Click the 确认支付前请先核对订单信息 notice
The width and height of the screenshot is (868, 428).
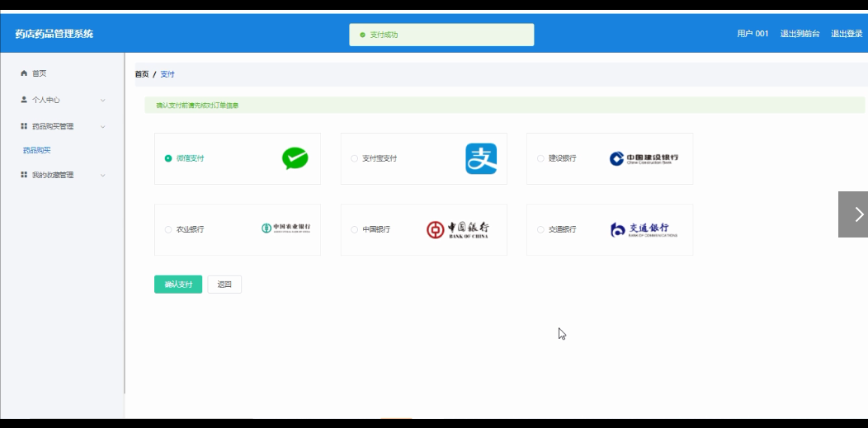click(x=197, y=105)
